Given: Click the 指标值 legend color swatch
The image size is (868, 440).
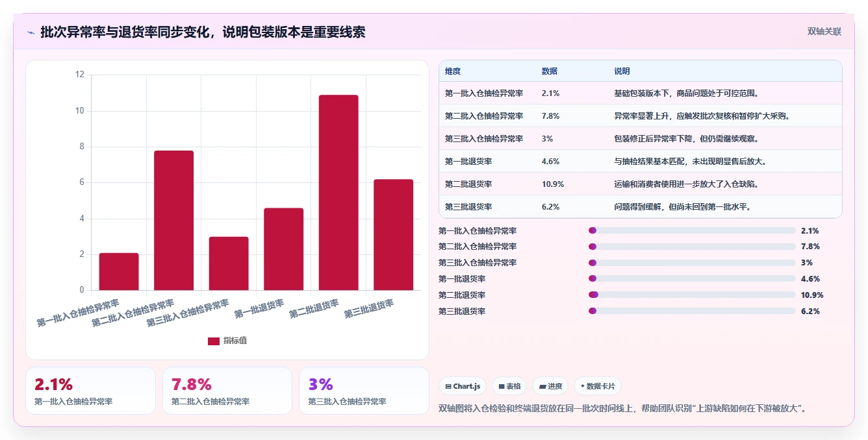Looking at the screenshot, I should point(214,341).
